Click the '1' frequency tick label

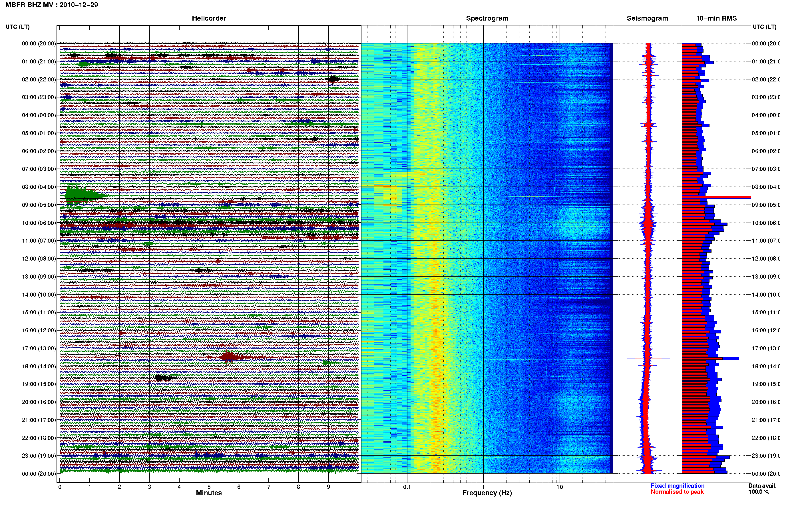tap(483, 487)
